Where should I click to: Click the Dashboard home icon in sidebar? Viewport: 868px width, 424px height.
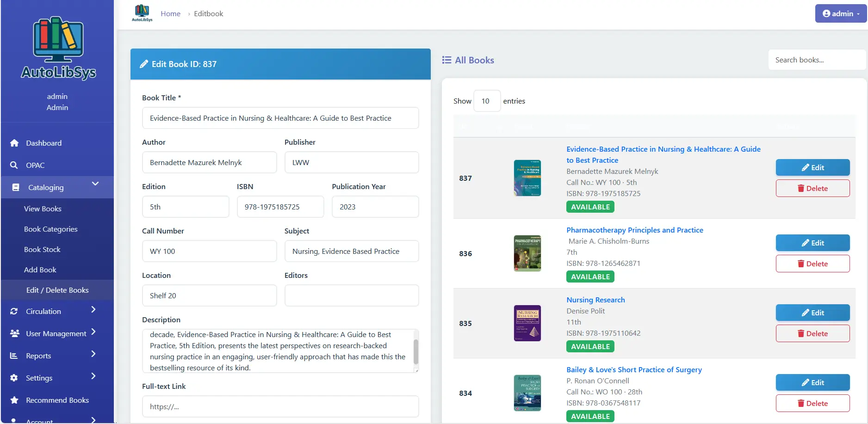pyautogui.click(x=14, y=143)
